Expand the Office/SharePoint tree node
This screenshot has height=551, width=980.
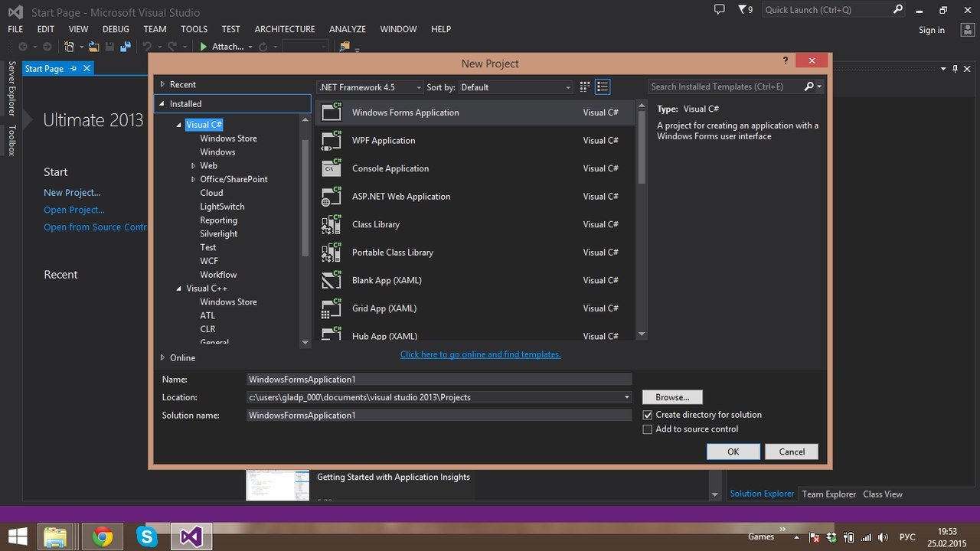click(194, 179)
